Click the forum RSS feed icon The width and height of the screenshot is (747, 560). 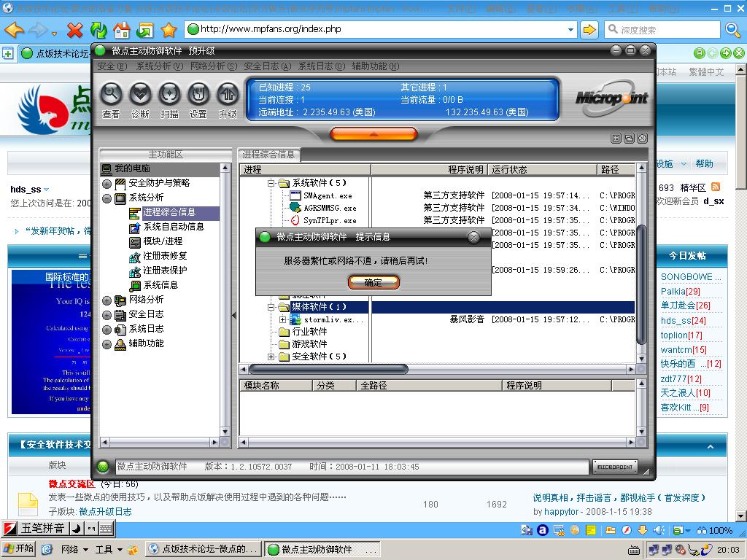(x=715, y=187)
